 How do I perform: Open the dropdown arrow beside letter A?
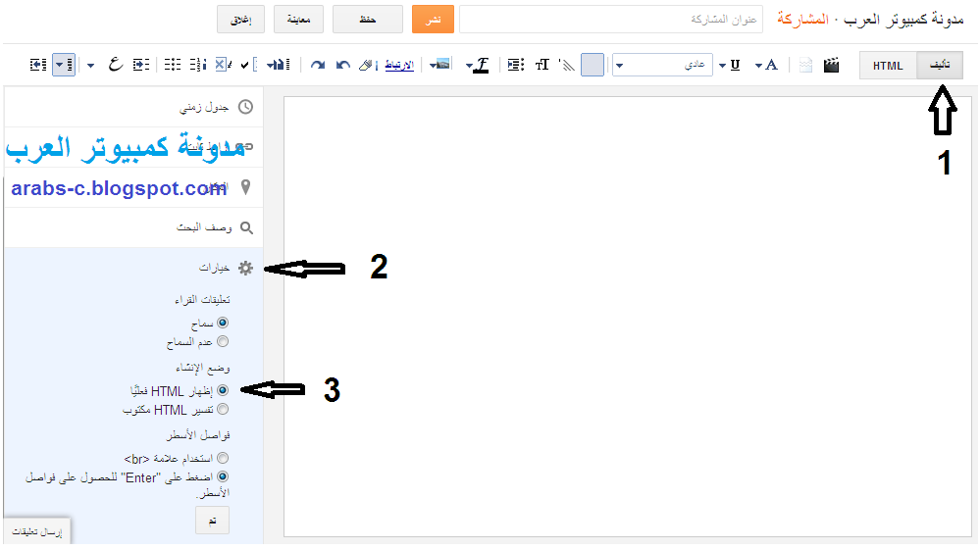(x=758, y=66)
